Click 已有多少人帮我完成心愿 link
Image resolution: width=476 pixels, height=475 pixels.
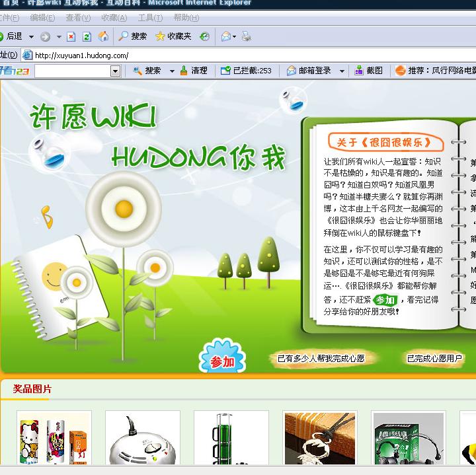(x=321, y=359)
